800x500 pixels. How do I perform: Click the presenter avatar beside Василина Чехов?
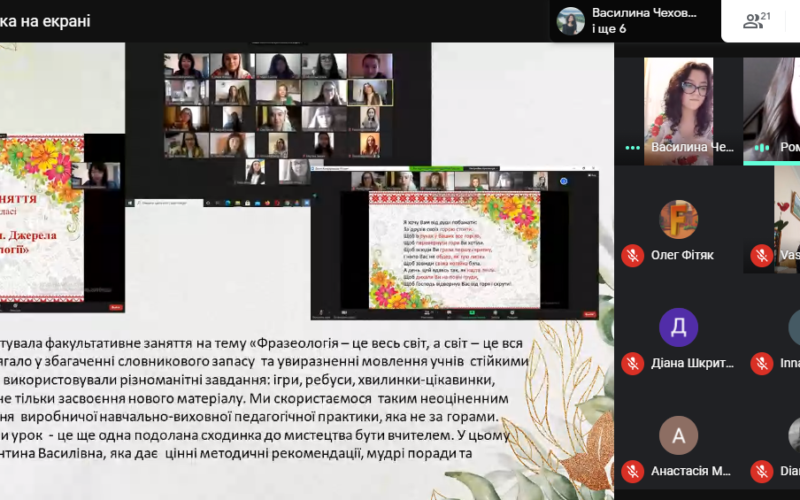click(571, 21)
